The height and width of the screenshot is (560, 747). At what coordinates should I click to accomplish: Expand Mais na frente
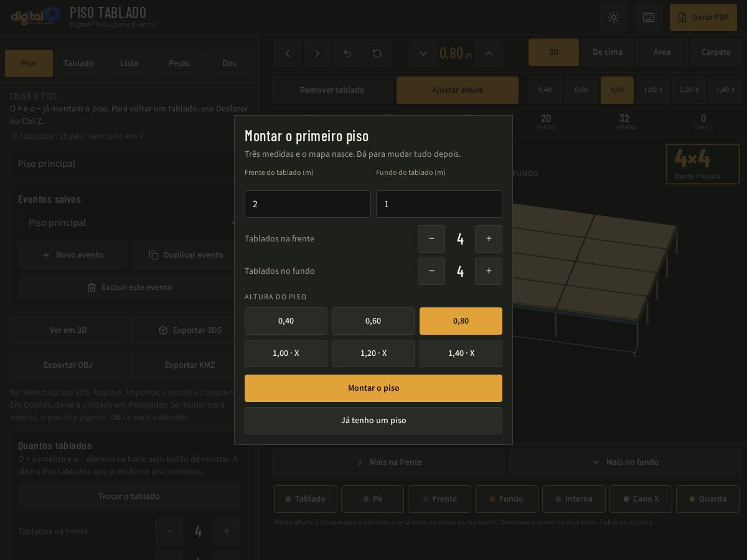(388, 462)
